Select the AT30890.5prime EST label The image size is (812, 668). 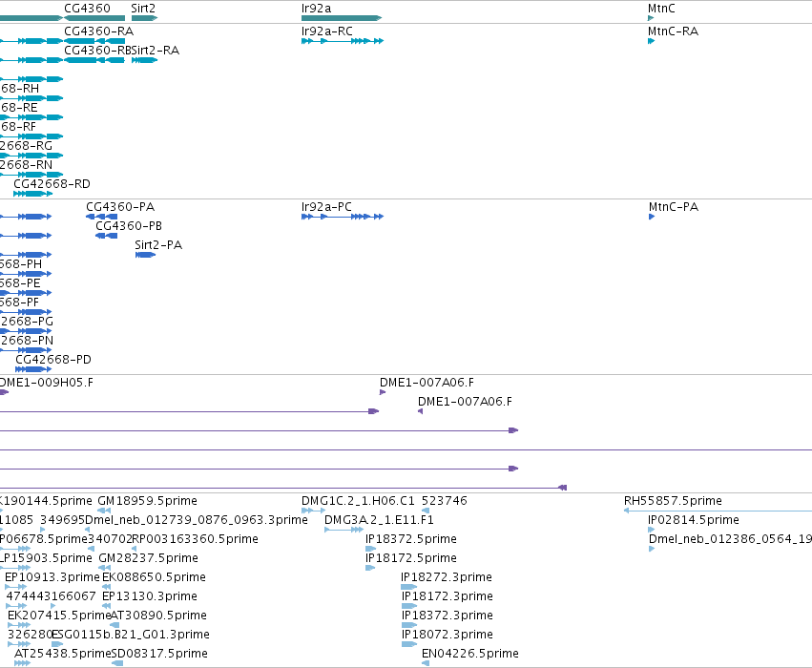159,616
